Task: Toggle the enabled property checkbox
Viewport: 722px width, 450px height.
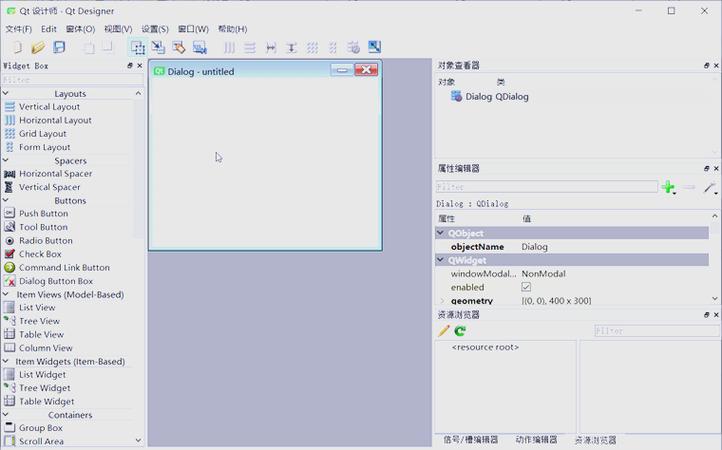Action: (526, 287)
